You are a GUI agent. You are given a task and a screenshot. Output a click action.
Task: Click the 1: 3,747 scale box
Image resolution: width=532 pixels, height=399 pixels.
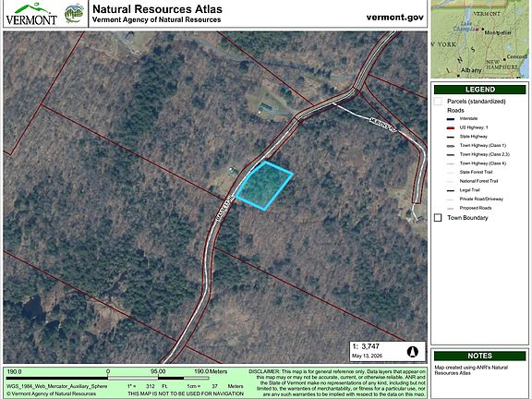(388, 352)
